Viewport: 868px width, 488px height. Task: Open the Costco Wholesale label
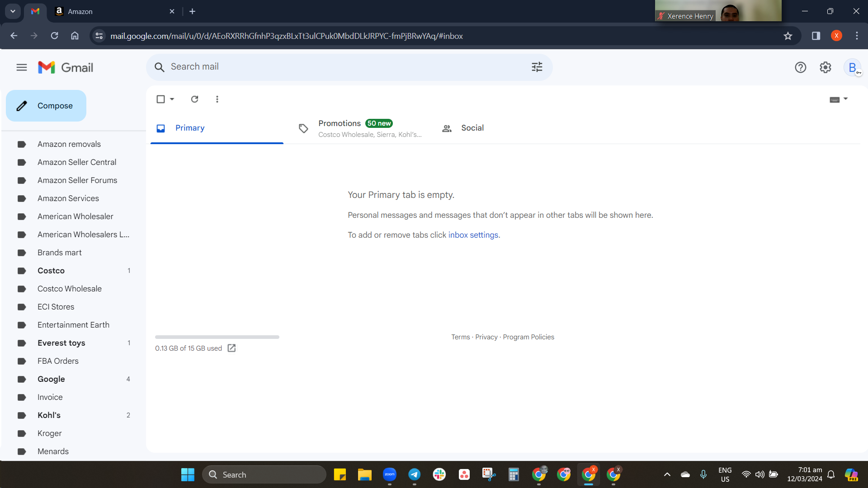click(70, 289)
